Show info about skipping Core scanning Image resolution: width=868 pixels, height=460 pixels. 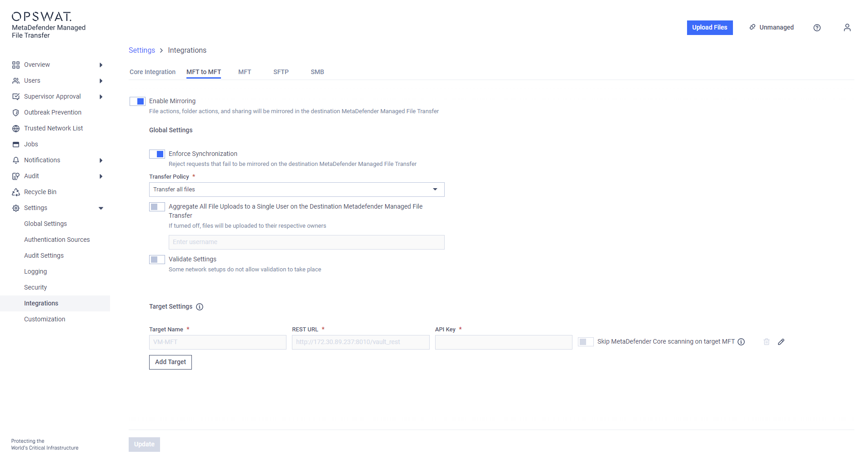(741, 342)
